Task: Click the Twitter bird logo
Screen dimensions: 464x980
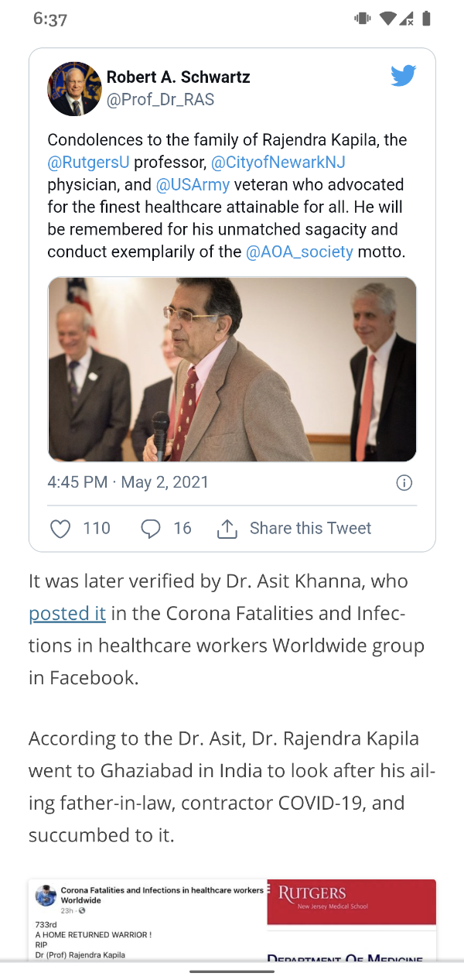Action: pos(403,76)
